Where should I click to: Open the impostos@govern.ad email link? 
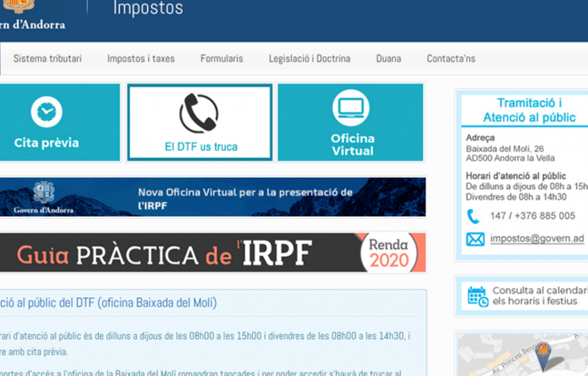pyautogui.click(x=537, y=239)
